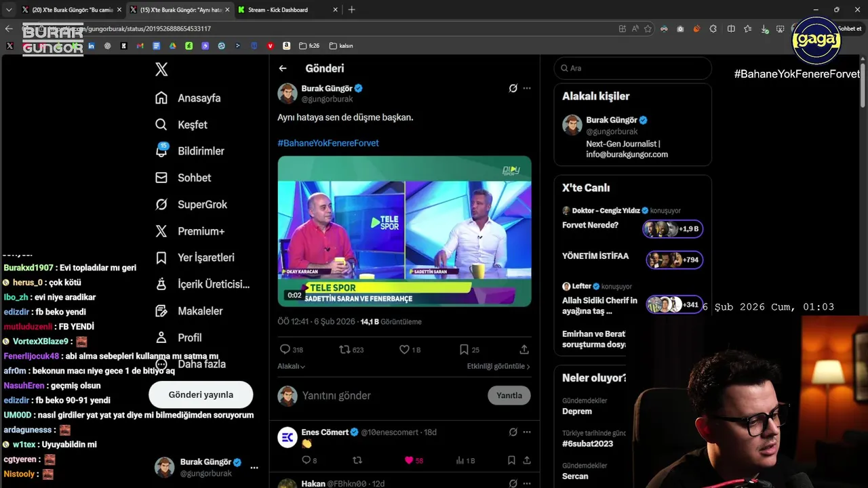Image resolution: width=868 pixels, height=488 pixels.
Task: Open Deprem trending topic
Action: point(577,411)
